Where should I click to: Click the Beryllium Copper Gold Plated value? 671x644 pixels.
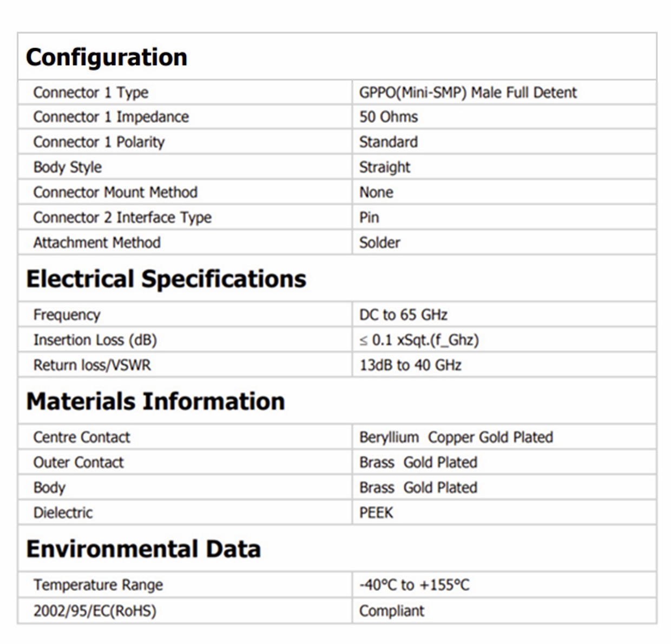[x=456, y=437]
